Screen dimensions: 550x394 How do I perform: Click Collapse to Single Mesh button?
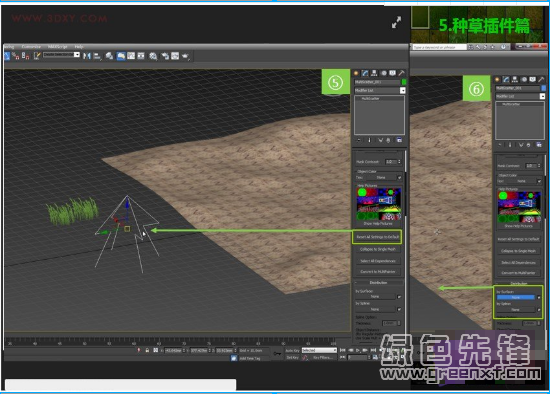377,249
